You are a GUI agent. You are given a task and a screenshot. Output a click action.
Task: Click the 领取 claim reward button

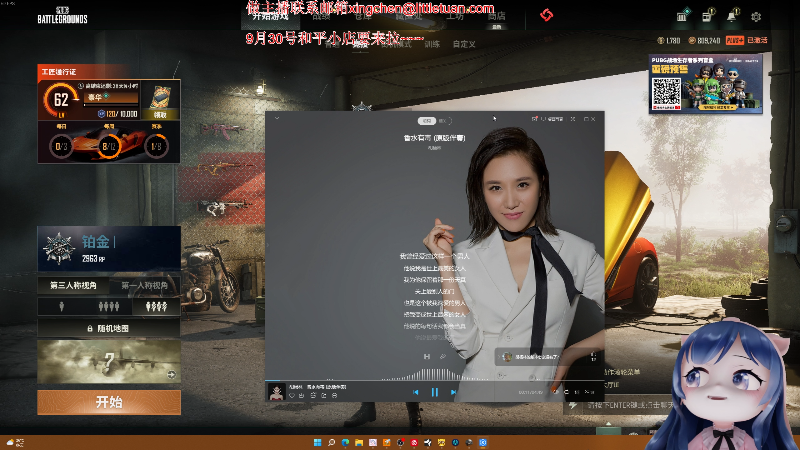160,115
